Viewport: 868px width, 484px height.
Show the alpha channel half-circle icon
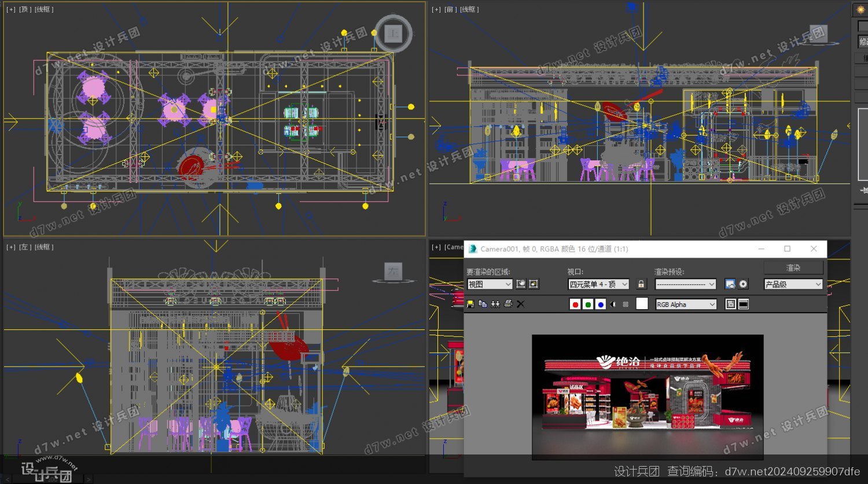pos(613,305)
